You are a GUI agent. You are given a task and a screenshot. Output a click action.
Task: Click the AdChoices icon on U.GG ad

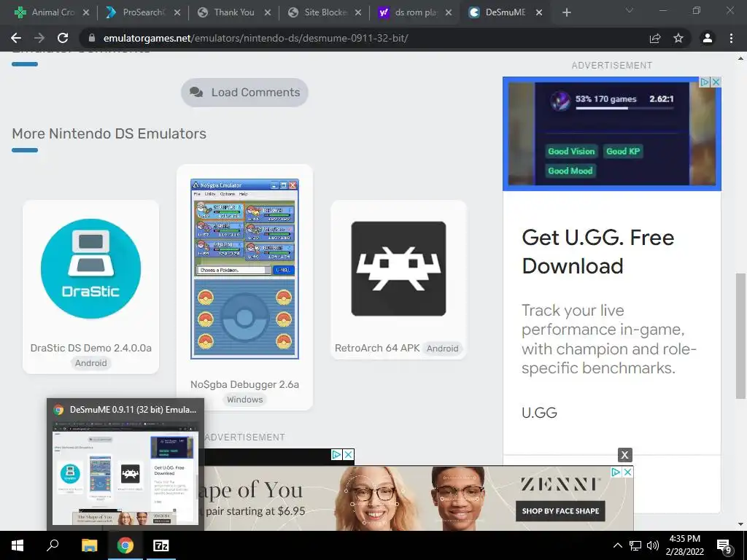click(705, 82)
